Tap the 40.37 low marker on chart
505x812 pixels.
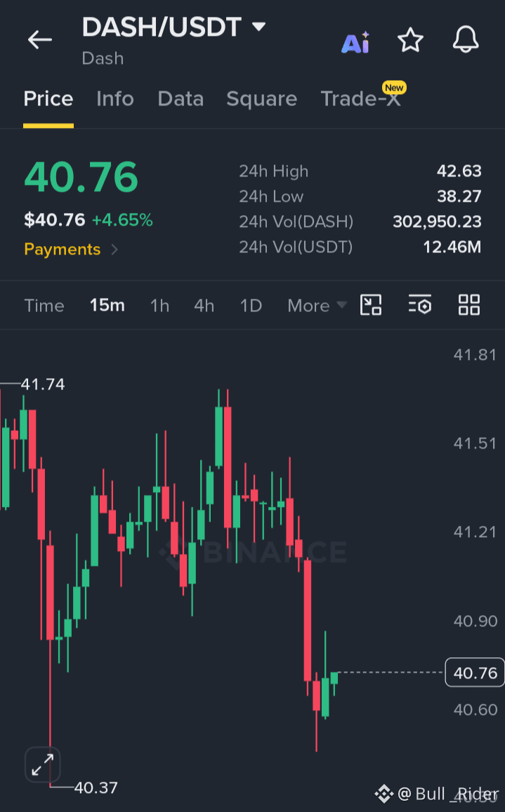point(96,787)
